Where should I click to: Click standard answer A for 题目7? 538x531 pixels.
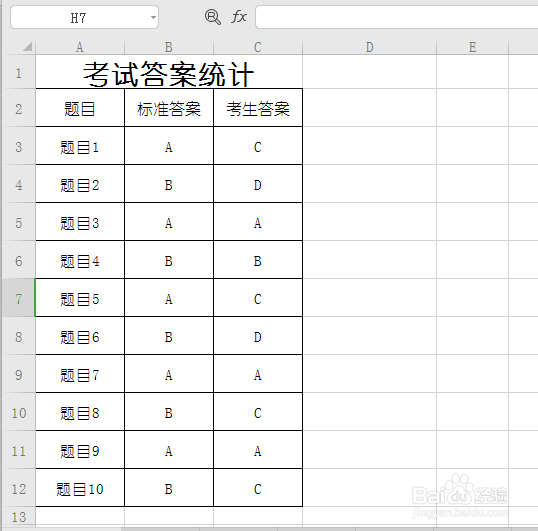[x=169, y=375]
